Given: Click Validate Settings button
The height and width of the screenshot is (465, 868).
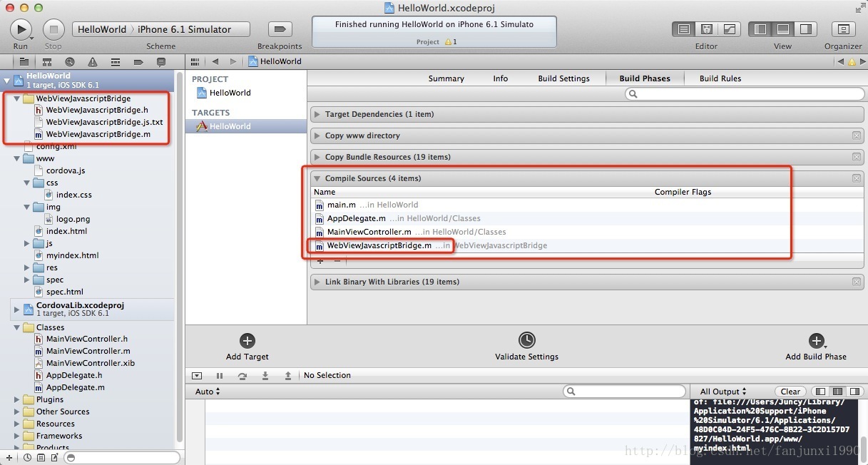Looking at the screenshot, I should pyautogui.click(x=526, y=347).
